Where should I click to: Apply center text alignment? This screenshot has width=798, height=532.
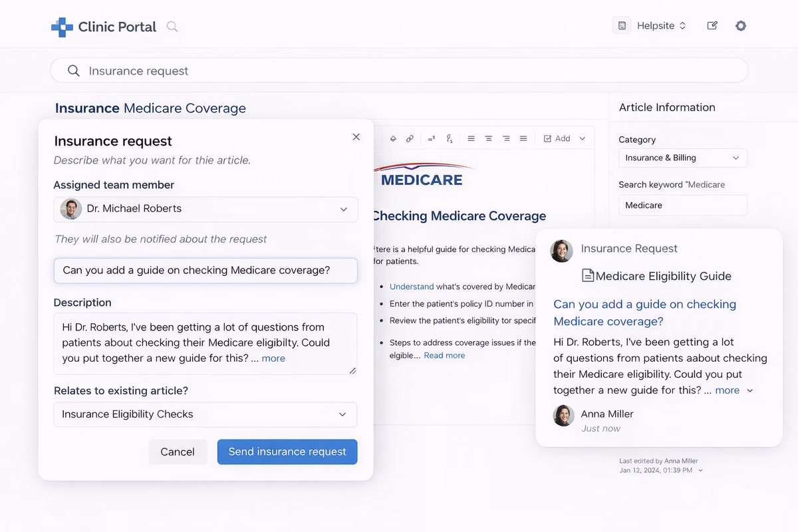pyautogui.click(x=488, y=139)
